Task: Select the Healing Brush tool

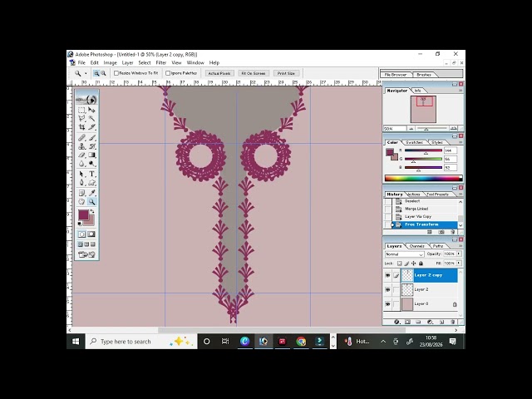Action: click(81, 138)
